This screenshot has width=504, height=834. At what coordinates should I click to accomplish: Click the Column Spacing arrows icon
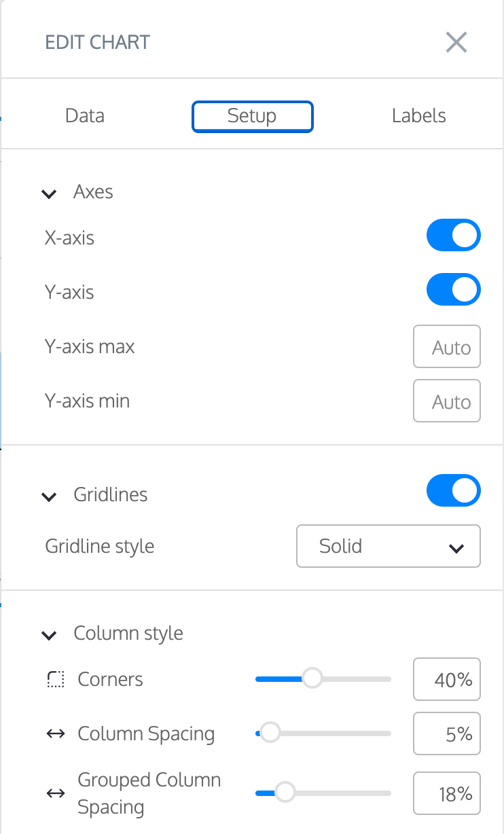click(56, 733)
